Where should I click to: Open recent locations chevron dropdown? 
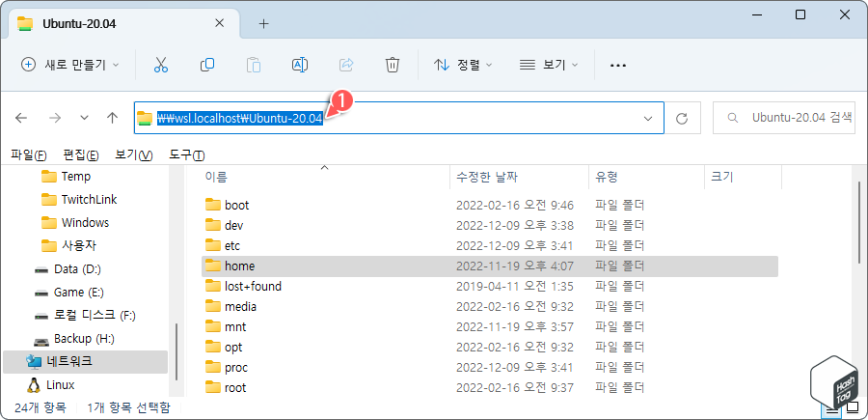click(84, 118)
